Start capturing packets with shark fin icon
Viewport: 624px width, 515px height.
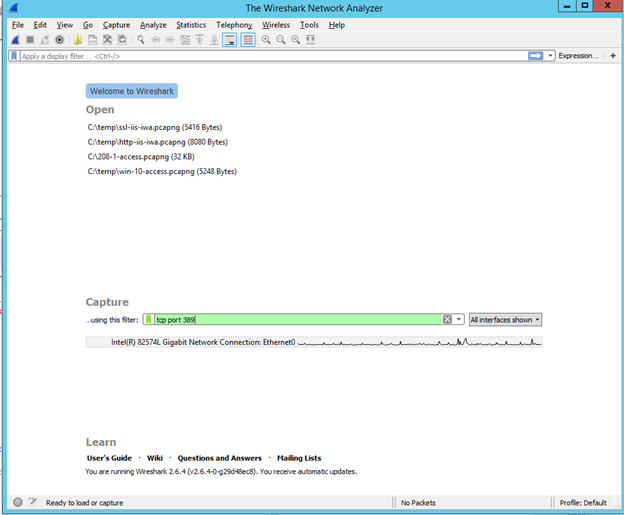point(15,40)
